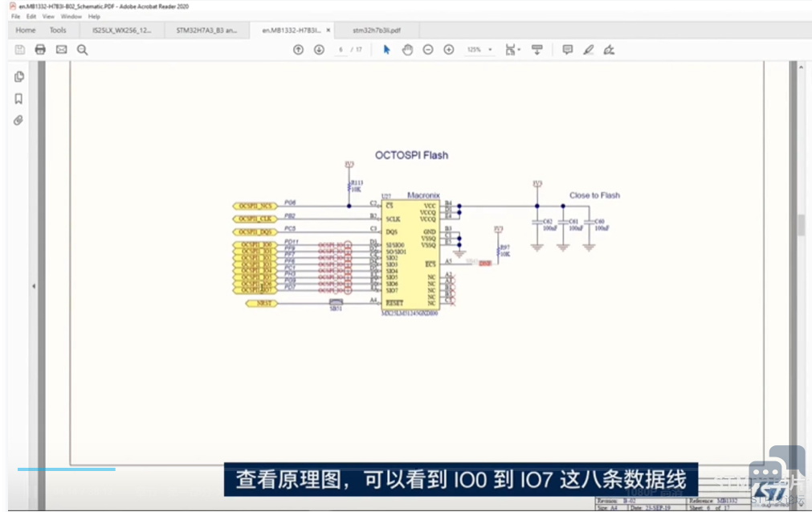
Task: Click the OCTOSPI_CLK net label
Action: pyautogui.click(x=255, y=219)
